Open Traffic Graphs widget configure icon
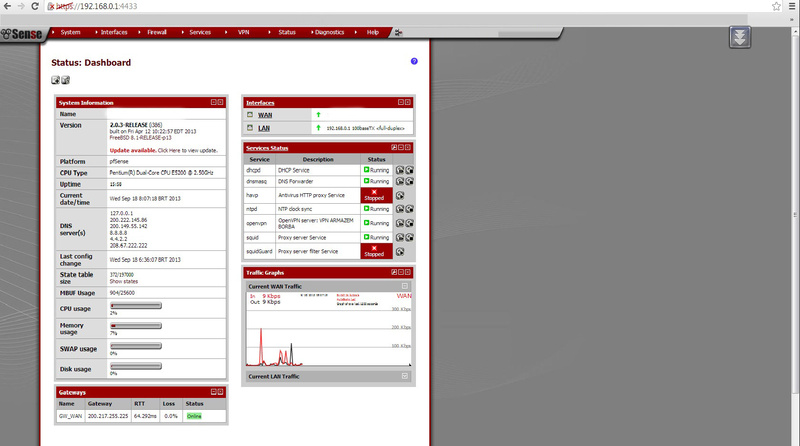 (x=394, y=272)
